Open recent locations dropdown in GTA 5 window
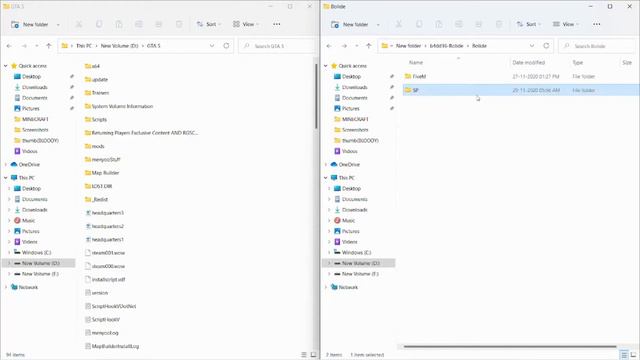 pyautogui.click(x=37, y=46)
